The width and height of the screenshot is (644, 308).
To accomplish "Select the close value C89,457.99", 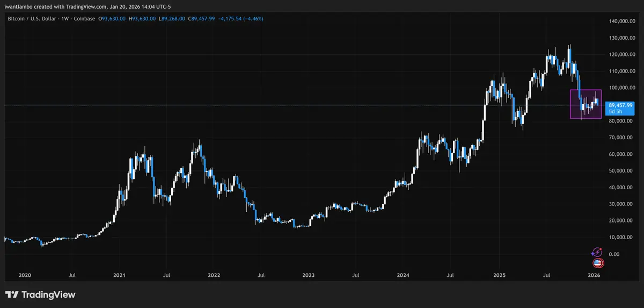I will point(202,19).
